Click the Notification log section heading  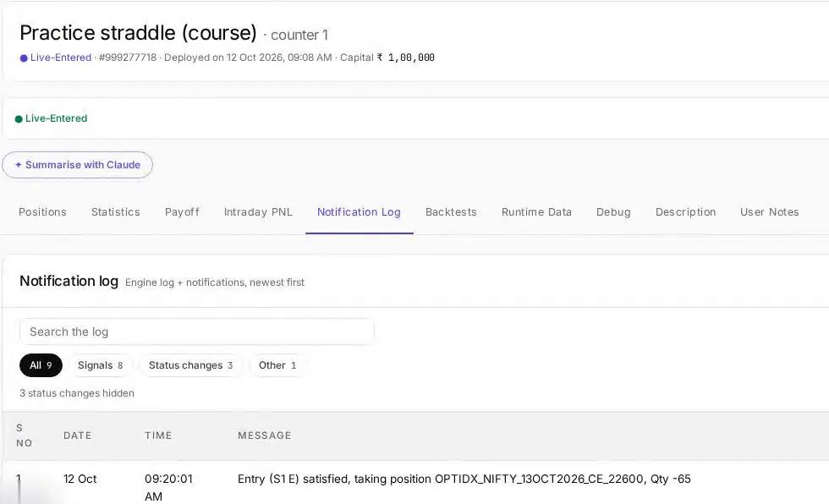tap(69, 281)
